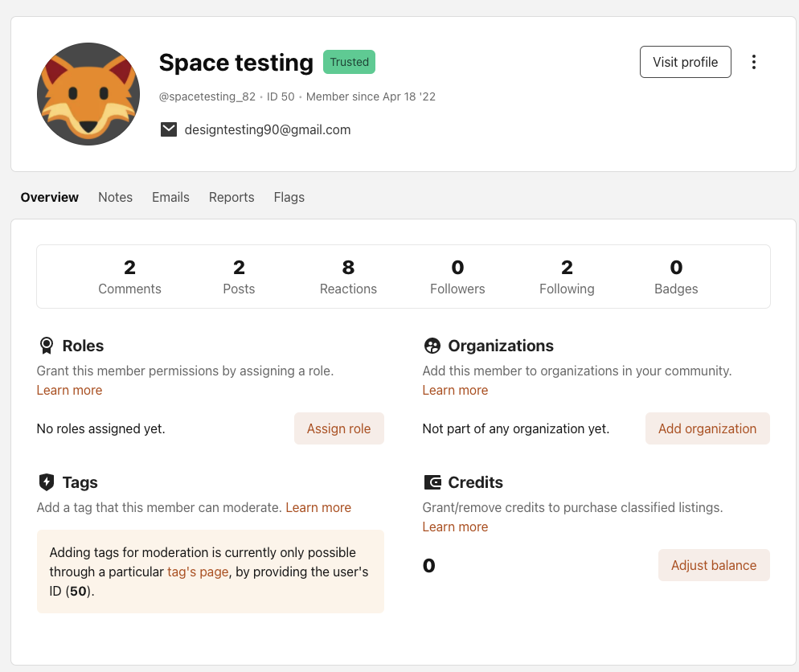Screen dimensions: 799x672
Task: Click the Assign role button
Action: tap(338, 428)
